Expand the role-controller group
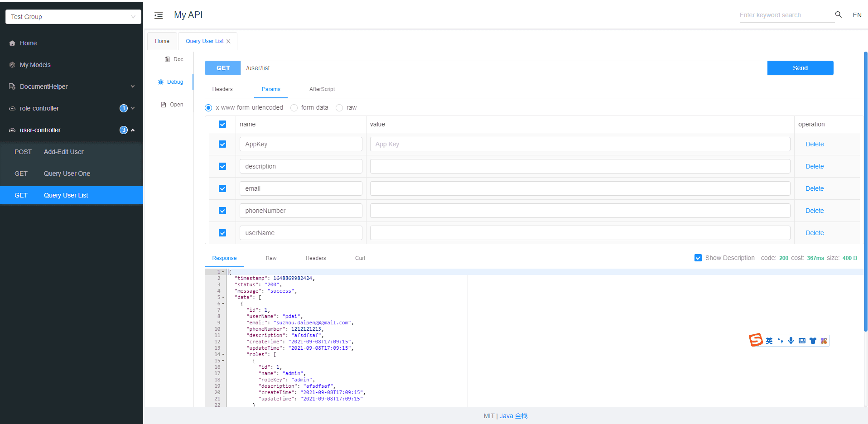 pos(133,108)
